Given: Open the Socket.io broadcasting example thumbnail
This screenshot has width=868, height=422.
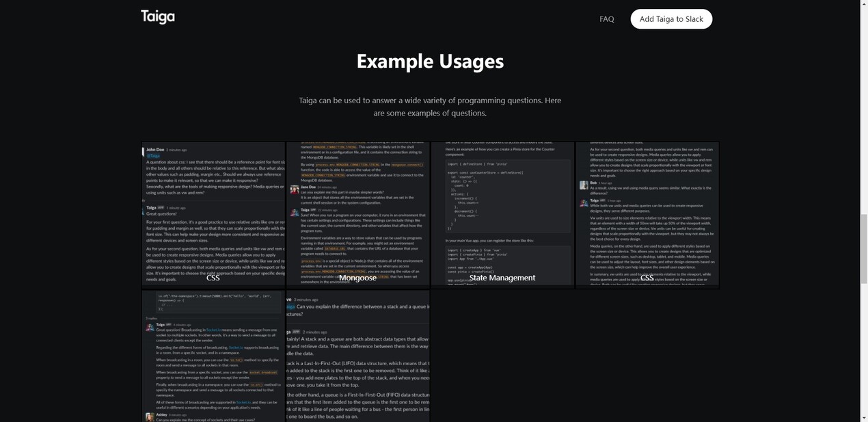Looking at the screenshot, I should [213, 356].
